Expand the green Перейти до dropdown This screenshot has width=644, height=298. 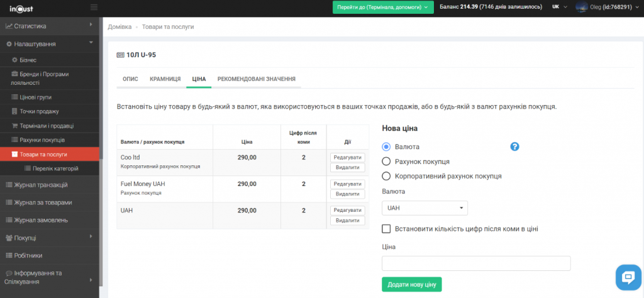pos(384,7)
